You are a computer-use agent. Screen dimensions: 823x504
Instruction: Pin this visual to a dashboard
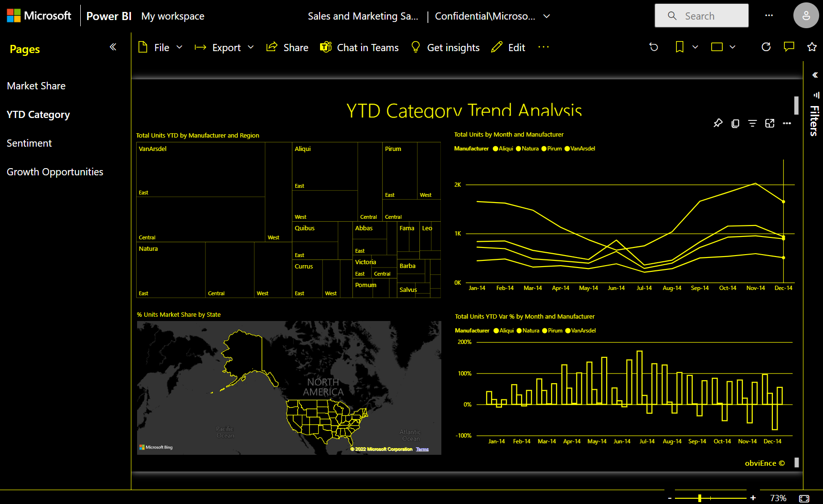point(718,123)
